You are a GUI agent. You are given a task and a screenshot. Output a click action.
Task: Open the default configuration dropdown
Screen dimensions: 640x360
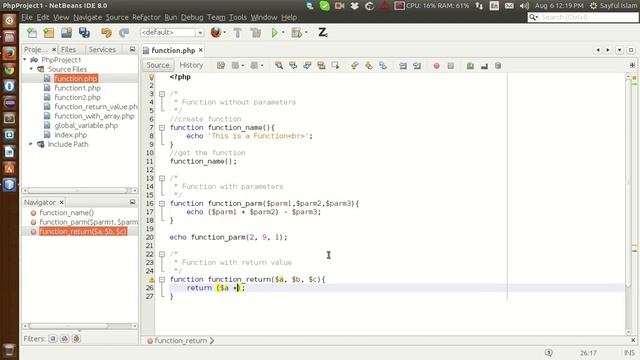click(171, 32)
